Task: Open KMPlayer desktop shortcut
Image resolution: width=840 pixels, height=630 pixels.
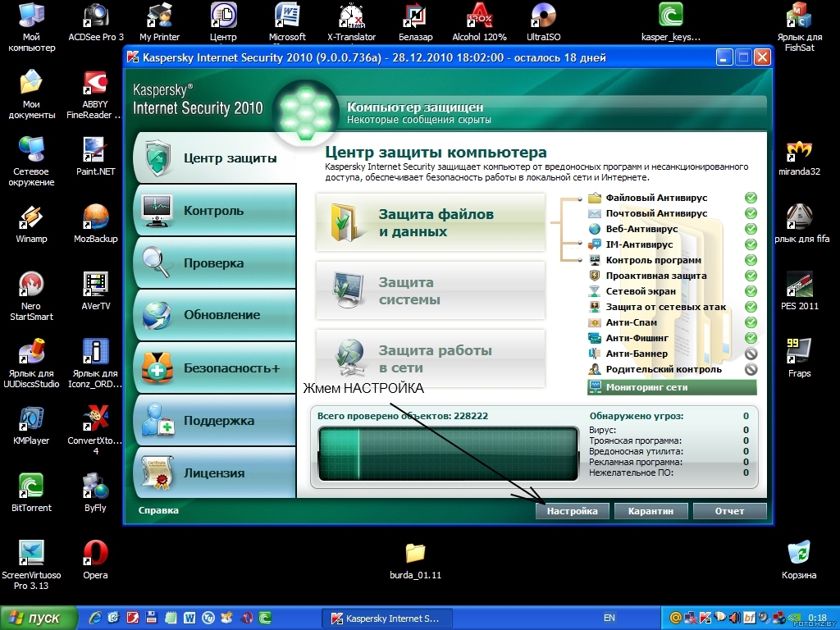Action: coord(31,426)
